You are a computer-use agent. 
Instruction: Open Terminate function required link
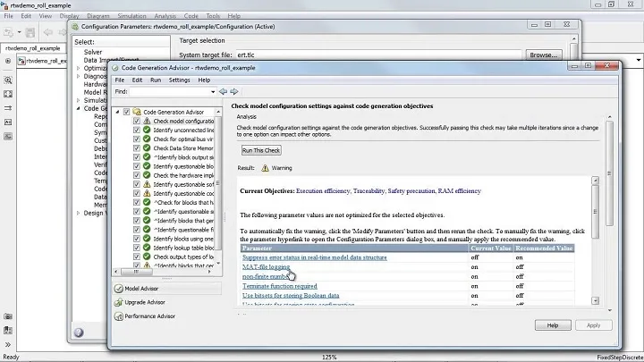click(280, 286)
